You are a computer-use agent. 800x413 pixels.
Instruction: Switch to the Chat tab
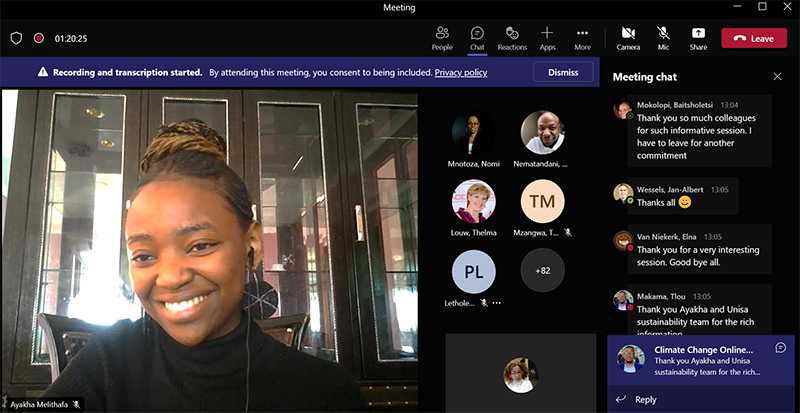click(x=477, y=38)
